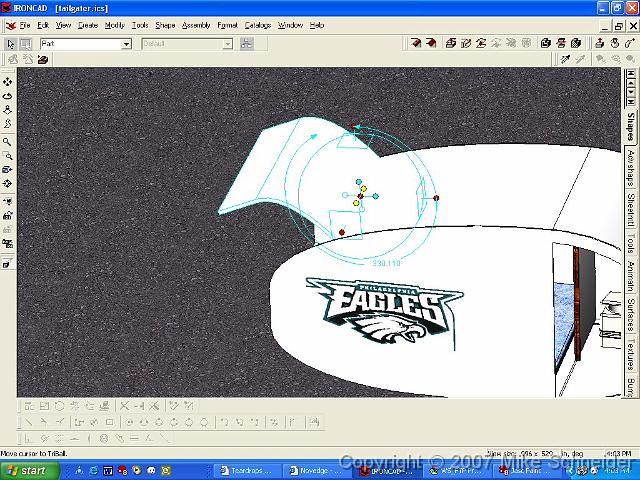Select the pan camera tool in left toolbar
The image size is (640, 480).
pyautogui.click(x=7, y=82)
